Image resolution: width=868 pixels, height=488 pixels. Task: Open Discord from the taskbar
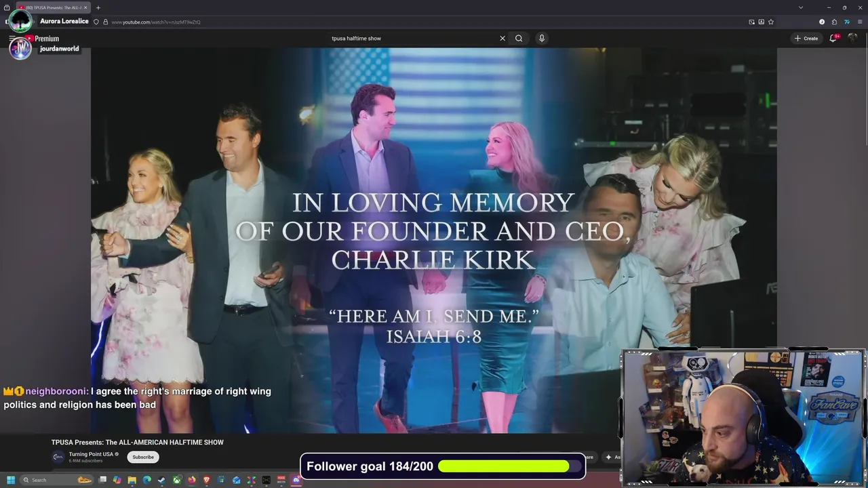pos(296,480)
